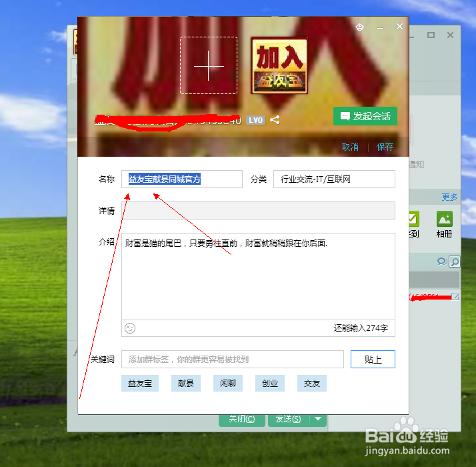Screen dimensions: 476x467
Task: Select the 益友宝 tag
Action: pos(140,384)
